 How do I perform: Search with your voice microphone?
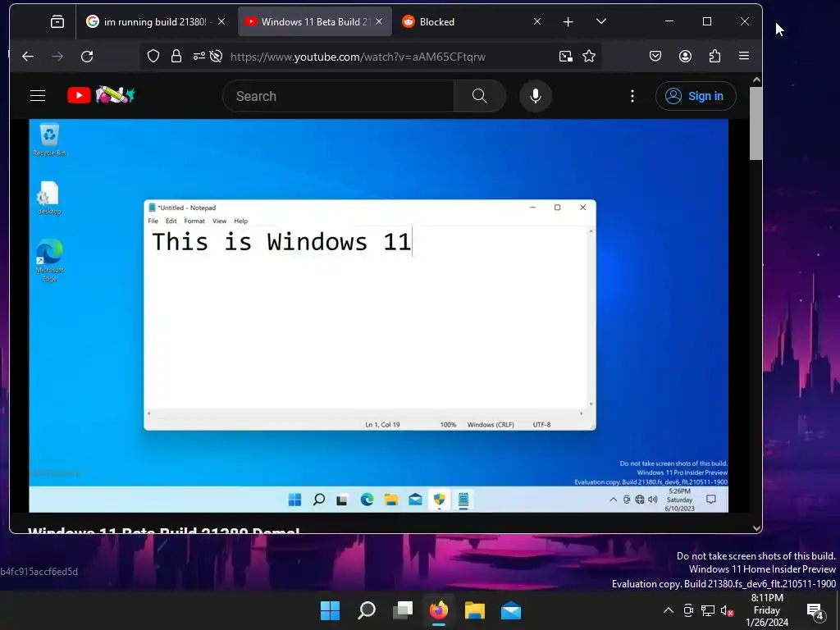pos(535,96)
